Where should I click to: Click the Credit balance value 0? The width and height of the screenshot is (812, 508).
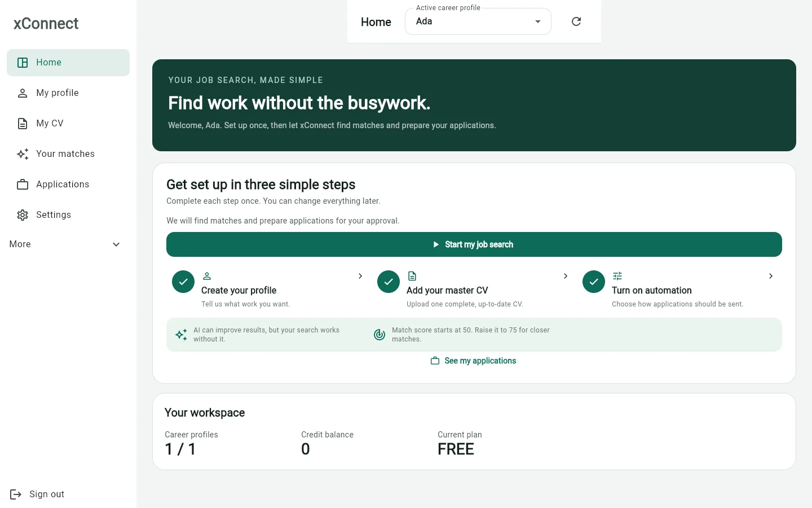click(x=306, y=449)
